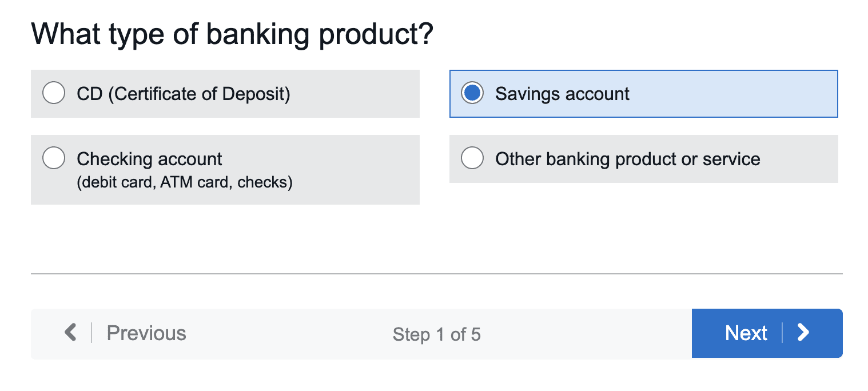
Task: Click the selected Savings account radio circle
Action: coord(472,93)
